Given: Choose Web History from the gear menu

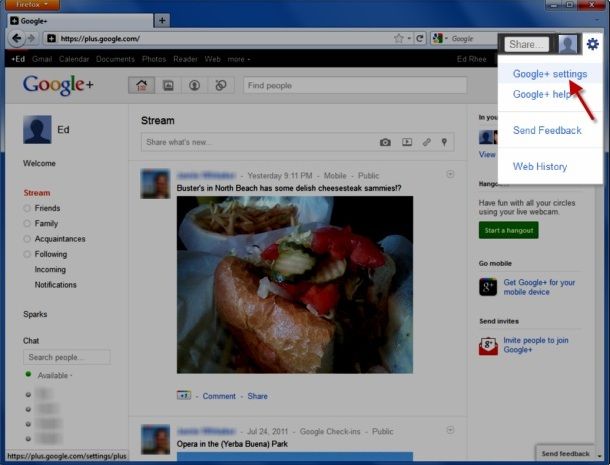Looking at the screenshot, I should click(540, 167).
